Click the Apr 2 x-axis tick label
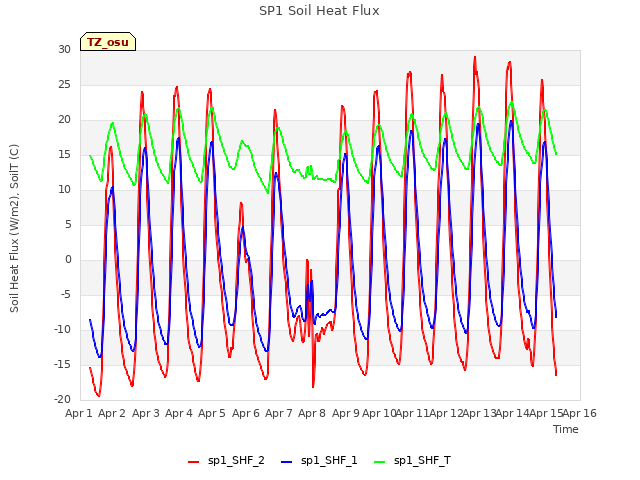640x480 pixels. coord(112,413)
